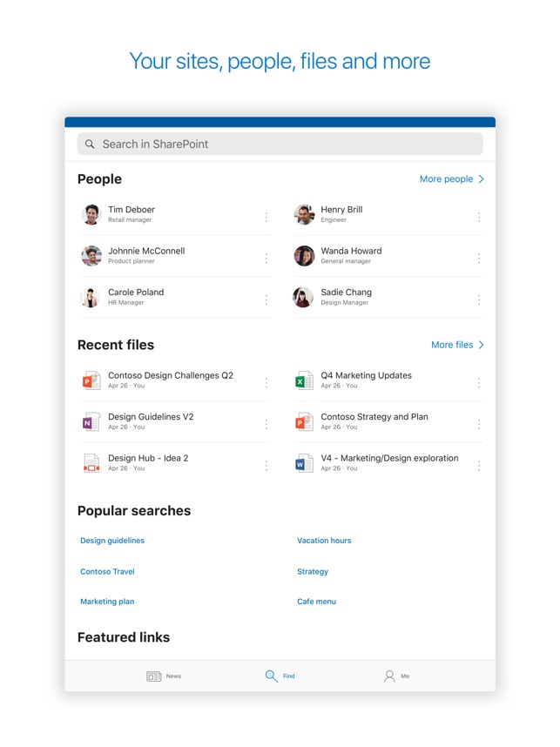Switch to the Me tab
Image resolution: width=560 pixels, height=747 pixels.
[396, 676]
